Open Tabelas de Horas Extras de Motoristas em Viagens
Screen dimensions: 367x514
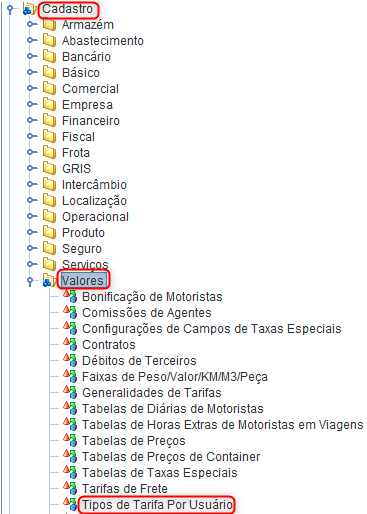click(x=223, y=425)
